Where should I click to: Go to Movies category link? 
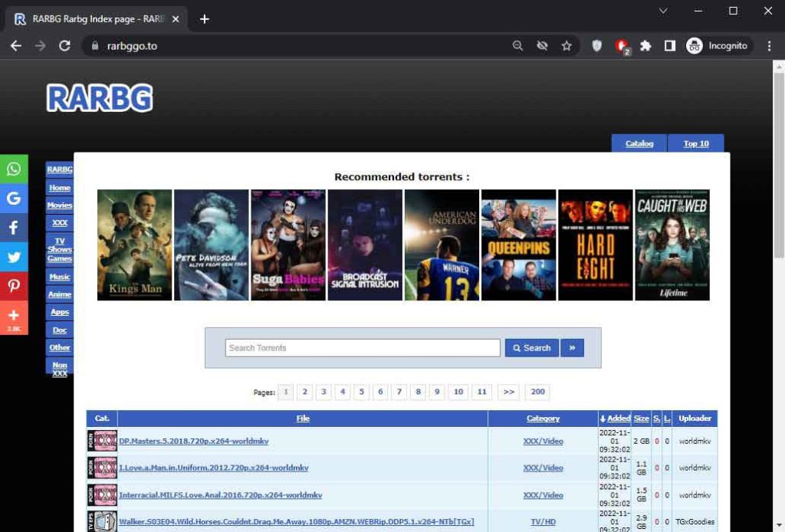(x=60, y=205)
